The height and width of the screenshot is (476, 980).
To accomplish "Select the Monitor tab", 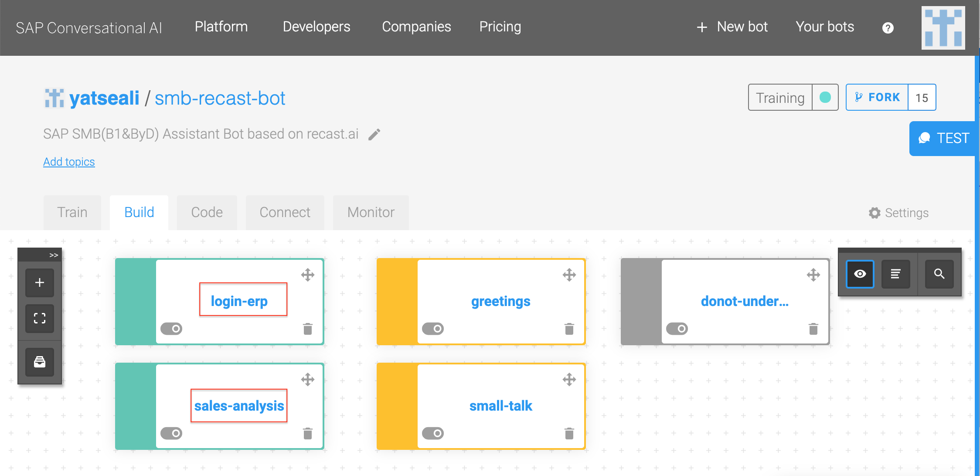I will pos(371,211).
